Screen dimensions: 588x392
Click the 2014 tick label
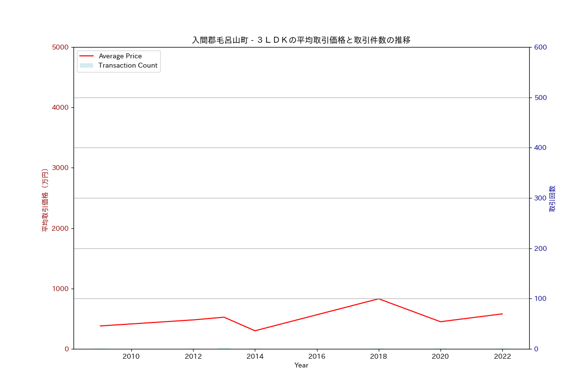pos(255,357)
